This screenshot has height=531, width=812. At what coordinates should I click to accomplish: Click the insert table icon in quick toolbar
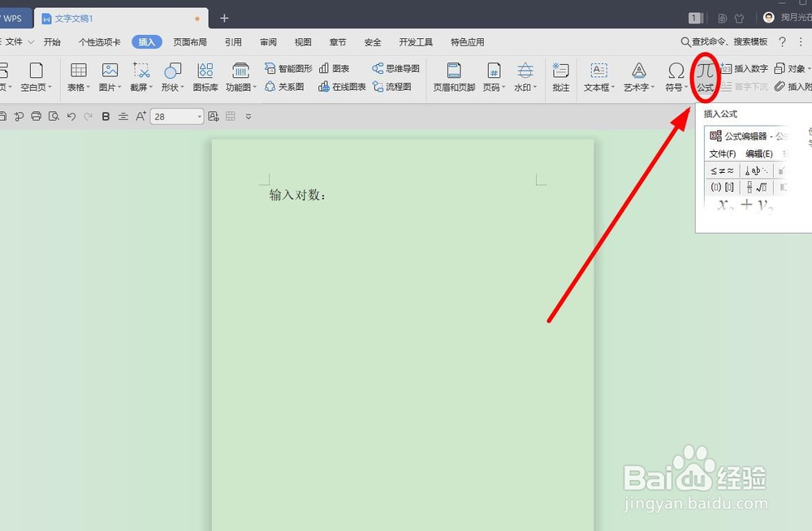point(231,117)
